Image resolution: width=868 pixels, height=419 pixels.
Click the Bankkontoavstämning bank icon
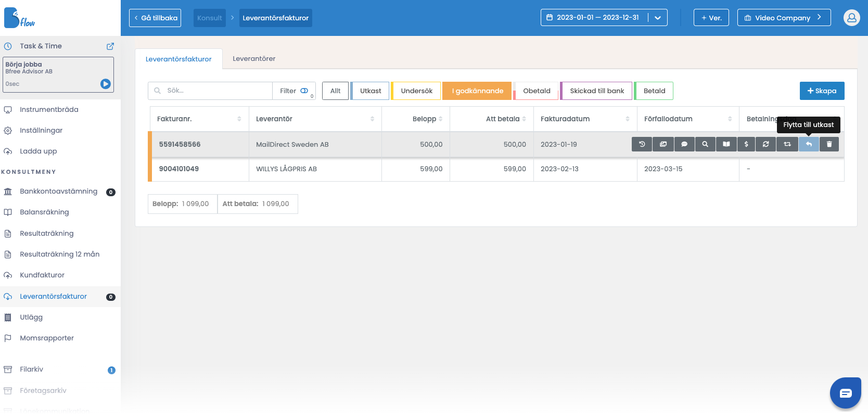pyautogui.click(x=8, y=192)
